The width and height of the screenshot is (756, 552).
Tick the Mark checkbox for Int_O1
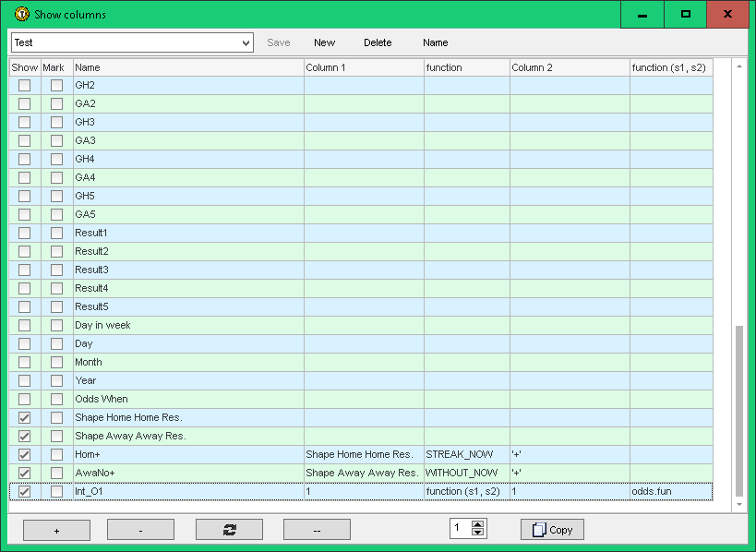(x=57, y=491)
